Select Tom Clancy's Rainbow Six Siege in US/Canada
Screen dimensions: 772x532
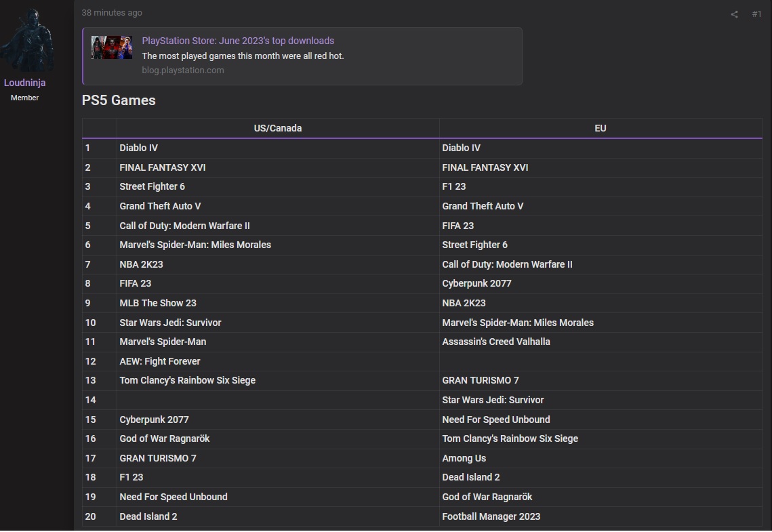[x=187, y=381]
